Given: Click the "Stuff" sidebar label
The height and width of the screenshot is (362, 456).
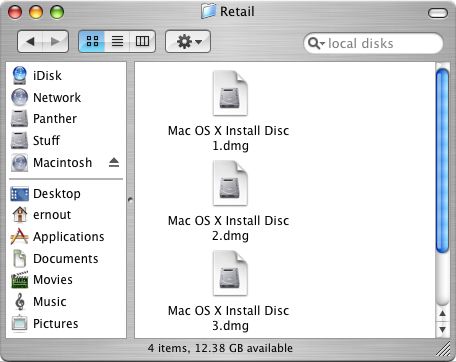Looking at the screenshot, I should tap(46, 140).
